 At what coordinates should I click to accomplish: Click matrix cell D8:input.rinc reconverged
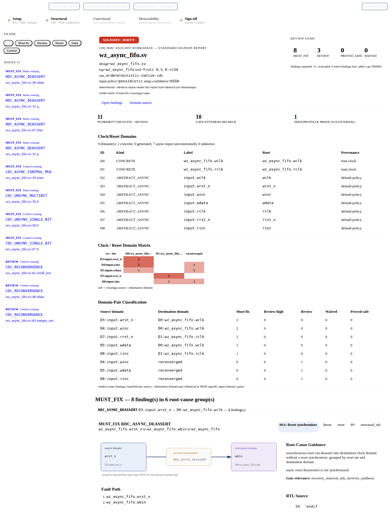[x=194, y=281]
